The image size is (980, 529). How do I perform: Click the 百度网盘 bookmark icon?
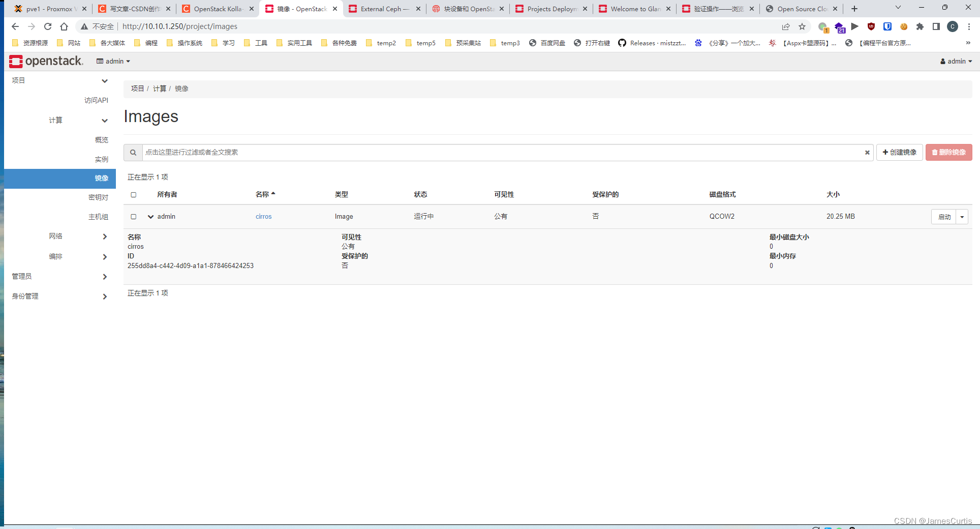click(533, 43)
